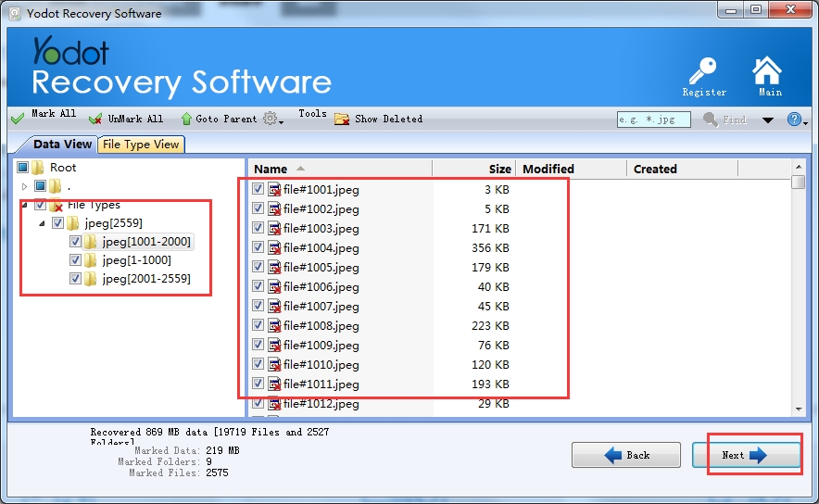Click the search filter input field
Viewport: 819px width, 504px height.
[x=653, y=120]
